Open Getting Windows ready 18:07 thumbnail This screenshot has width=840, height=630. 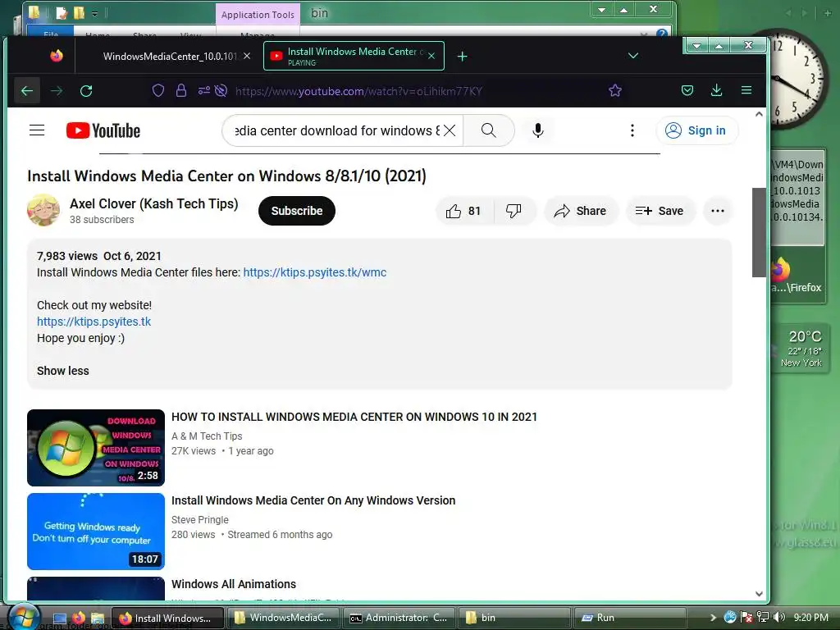pyautogui.click(x=96, y=531)
